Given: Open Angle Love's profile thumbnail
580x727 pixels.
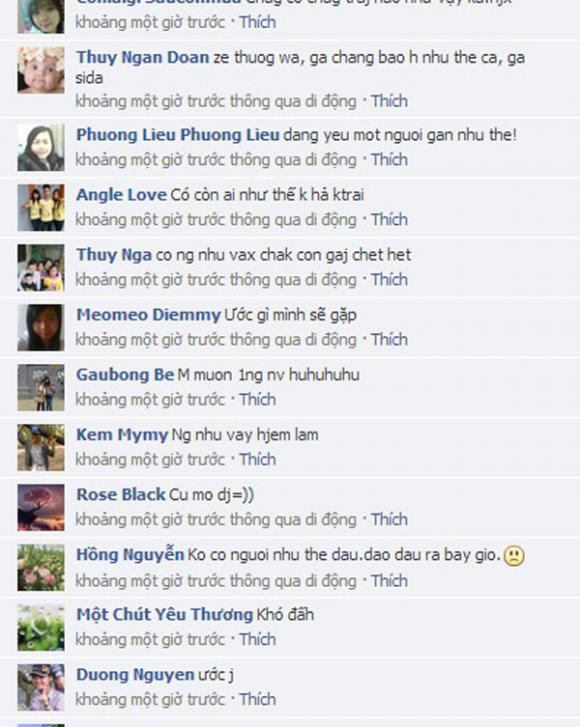Looking at the screenshot, I should click(x=41, y=208).
